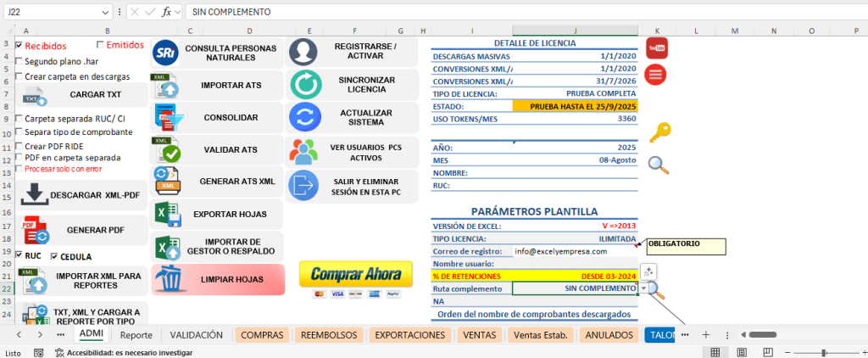Image resolution: width=868 pixels, height=358 pixels.
Task: Click the red hamburger menu icon
Action: click(x=657, y=75)
